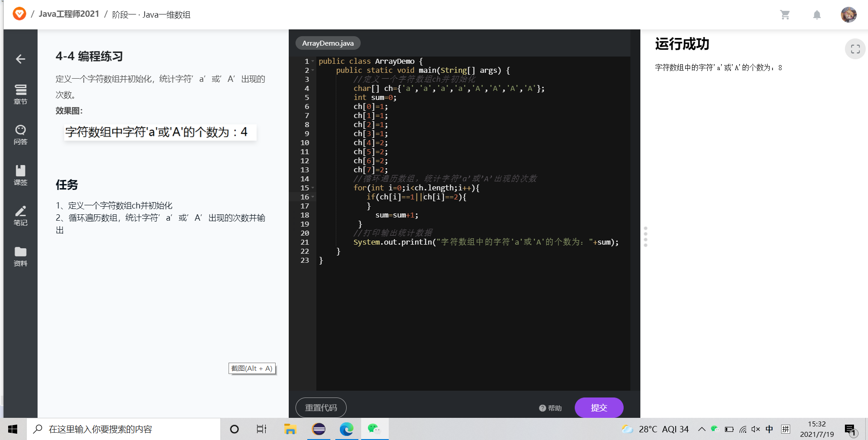Open the shopping cart
This screenshot has height=440, width=868.
(x=785, y=15)
